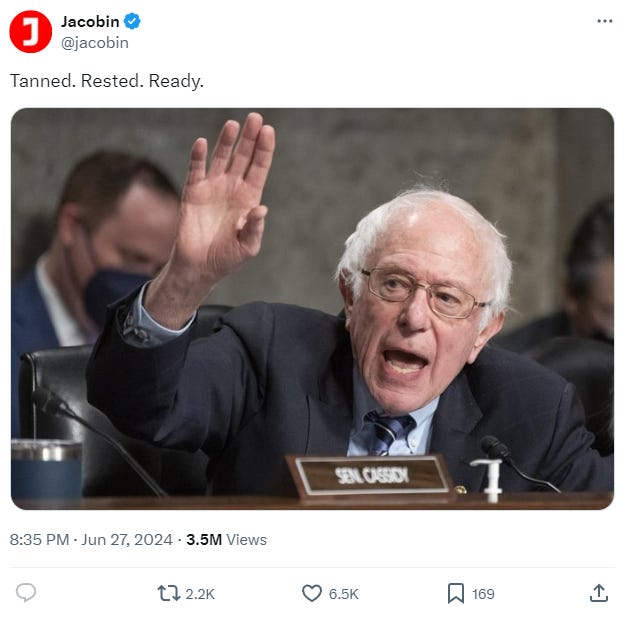Click the repost arrows icon
This screenshot has height=620, width=630.
169,593
